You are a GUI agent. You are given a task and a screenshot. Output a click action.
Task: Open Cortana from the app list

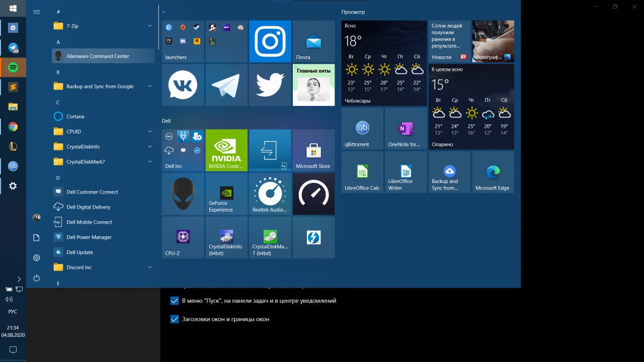[x=103, y=116]
